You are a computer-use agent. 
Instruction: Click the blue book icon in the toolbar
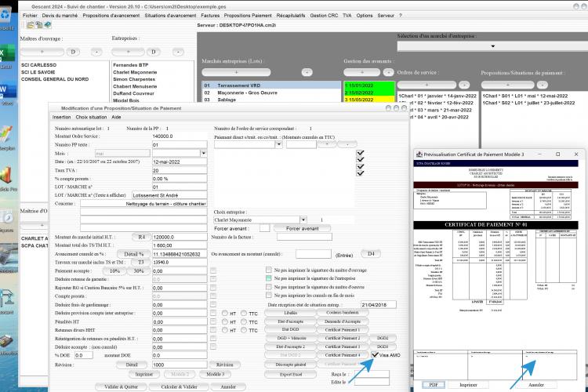point(47,25)
